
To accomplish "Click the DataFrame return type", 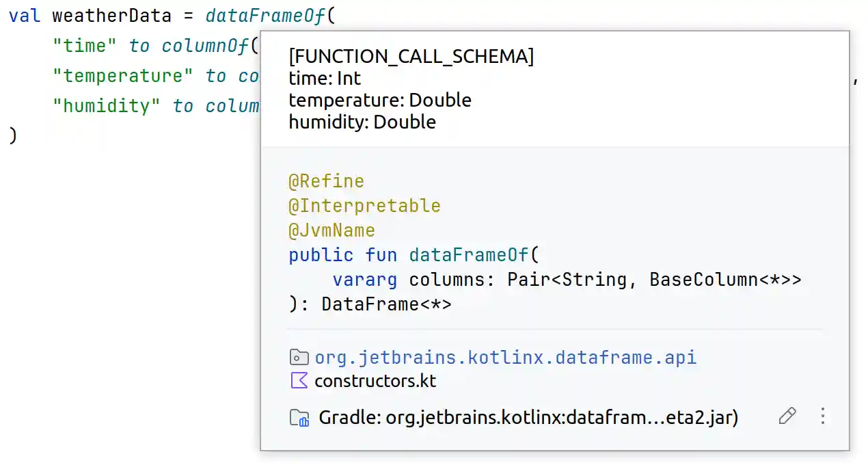I will (370, 304).
